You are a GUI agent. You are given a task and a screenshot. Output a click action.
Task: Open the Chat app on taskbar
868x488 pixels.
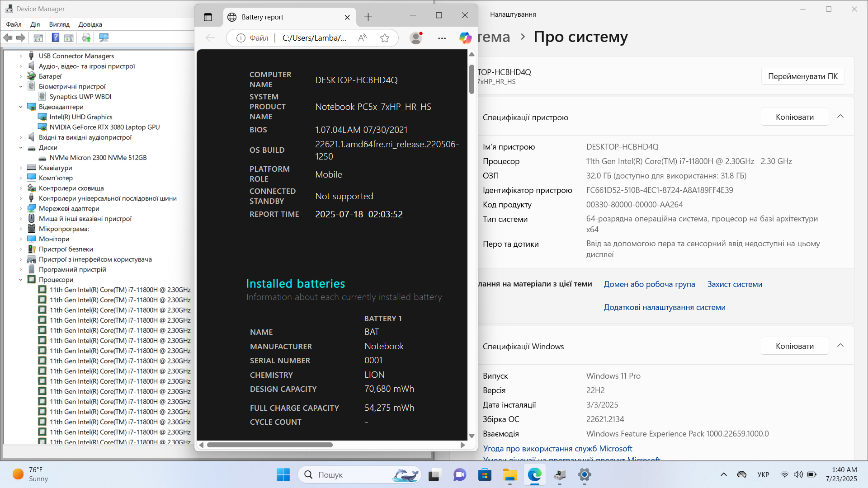[x=460, y=475]
